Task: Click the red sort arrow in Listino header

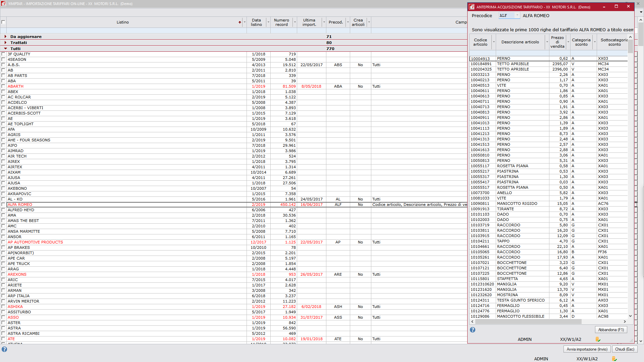Action: click(x=240, y=22)
